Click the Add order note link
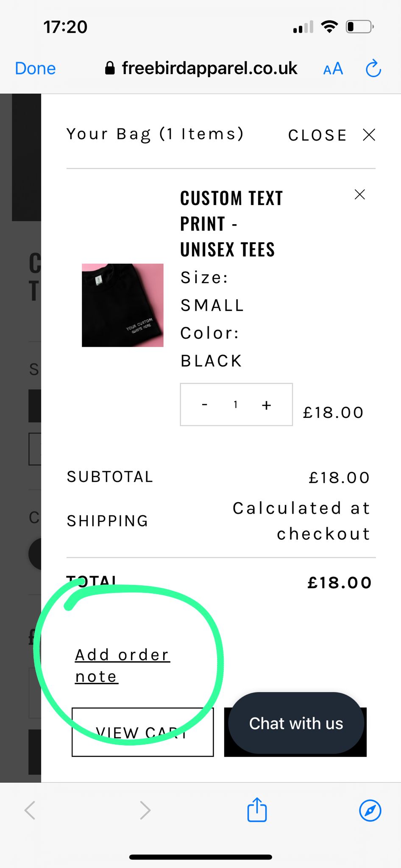Viewport: 401px width, 868px height. pyautogui.click(x=122, y=665)
